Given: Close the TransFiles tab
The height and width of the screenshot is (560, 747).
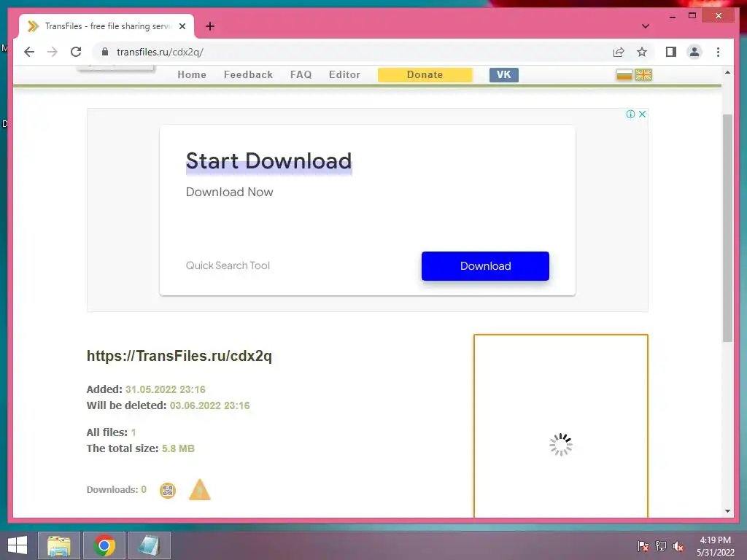Looking at the screenshot, I should (x=182, y=26).
